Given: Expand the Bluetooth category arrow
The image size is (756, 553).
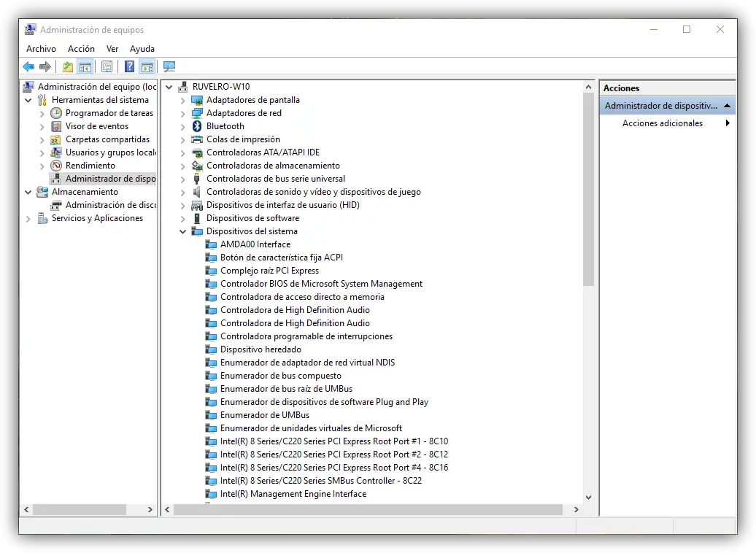Looking at the screenshot, I should pos(182,126).
